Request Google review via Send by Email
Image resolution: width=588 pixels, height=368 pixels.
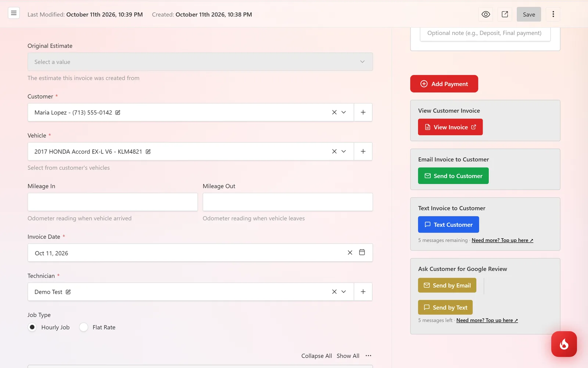[447, 285]
